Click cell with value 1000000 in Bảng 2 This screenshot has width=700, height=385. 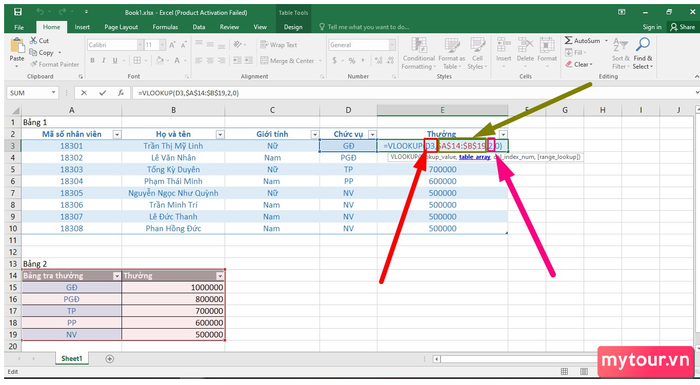click(x=173, y=288)
